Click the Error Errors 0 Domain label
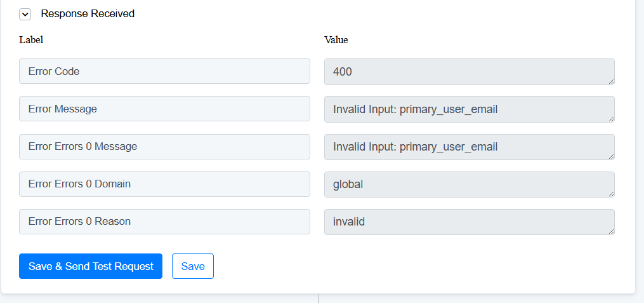Screen dimensions: 644x303 point(164,184)
